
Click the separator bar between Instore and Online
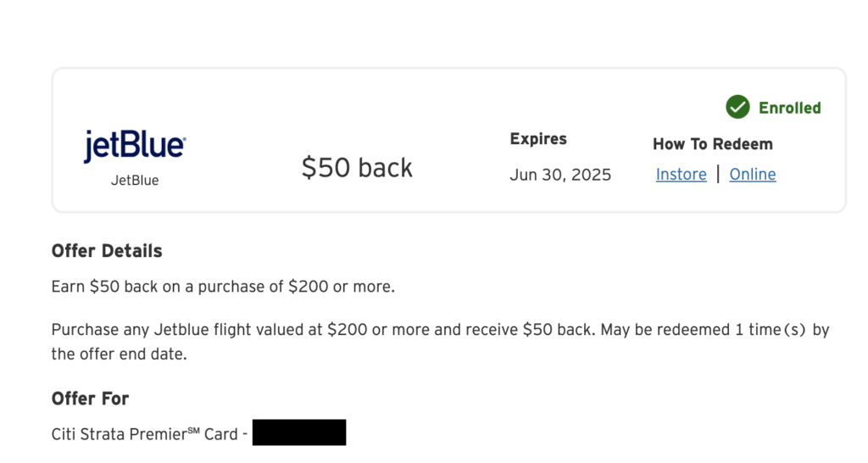(718, 174)
